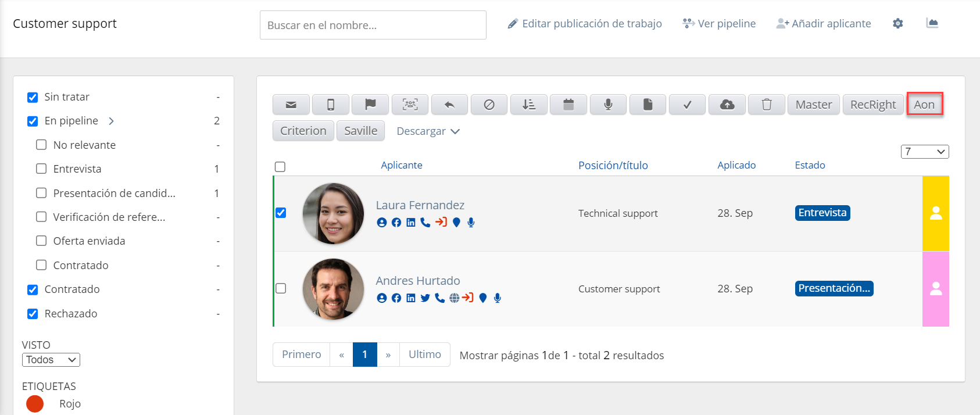Click the calendar icon in toolbar
980x415 pixels.
(x=568, y=105)
